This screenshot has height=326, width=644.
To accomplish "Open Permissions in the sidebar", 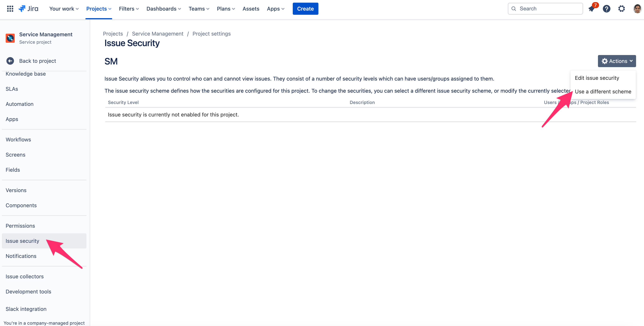I will click(x=20, y=226).
